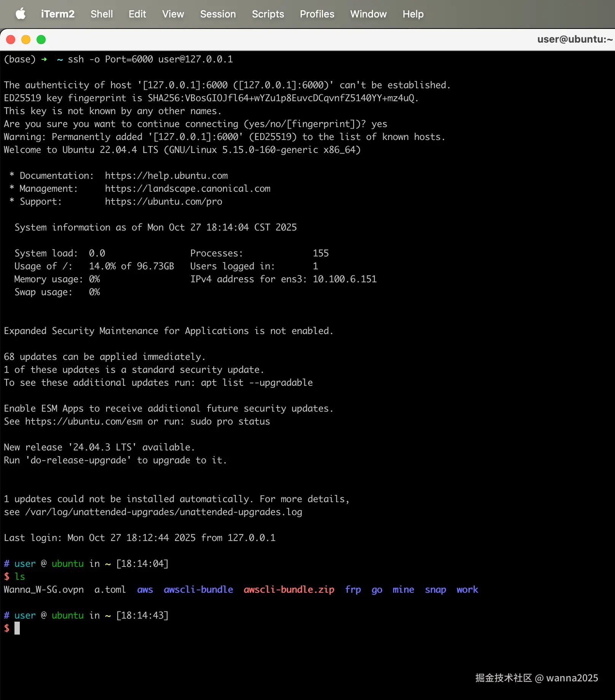Click the https://ubuntu.com/esm URL
This screenshot has height=700, width=615.
pyautogui.click(x=84, y=422)
